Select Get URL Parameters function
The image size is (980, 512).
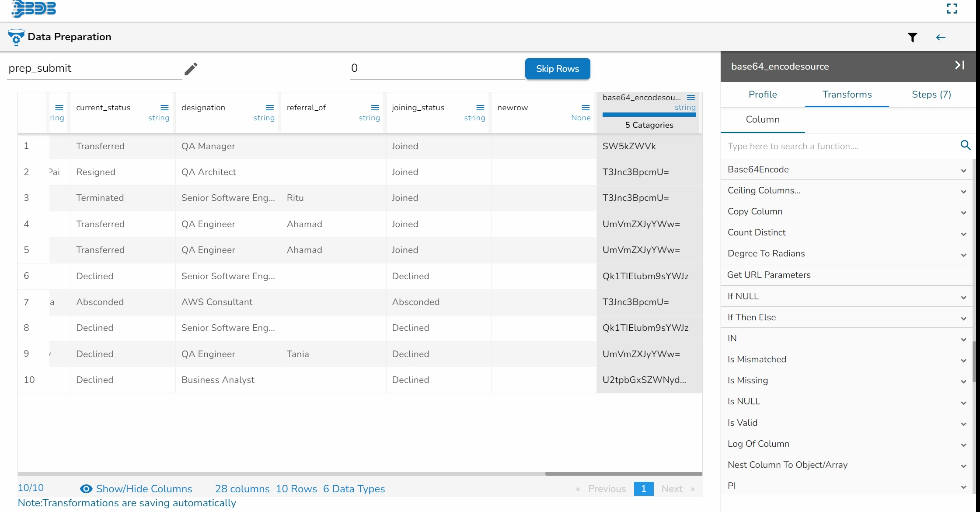click(x=769, y=275)
